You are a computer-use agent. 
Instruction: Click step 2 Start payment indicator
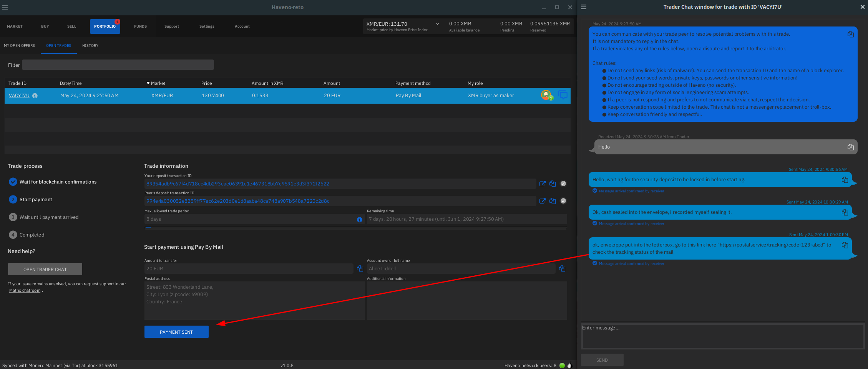click(13, 200)
